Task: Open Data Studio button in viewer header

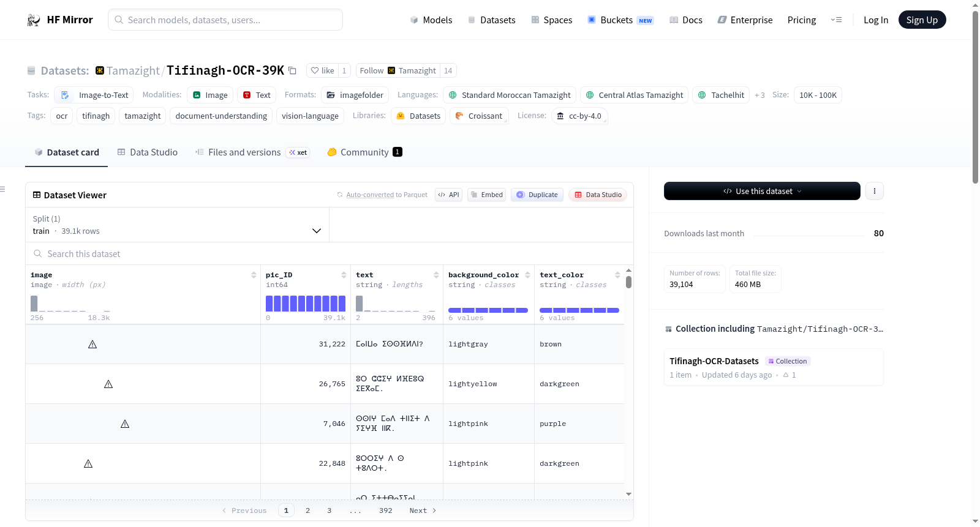Action: 598,195
